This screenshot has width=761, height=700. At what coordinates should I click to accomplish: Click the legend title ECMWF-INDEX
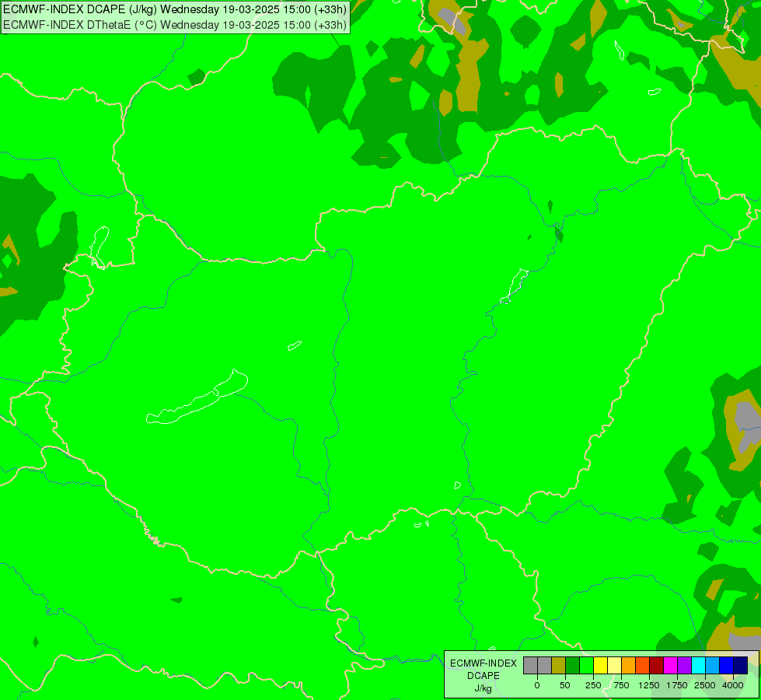483,663
